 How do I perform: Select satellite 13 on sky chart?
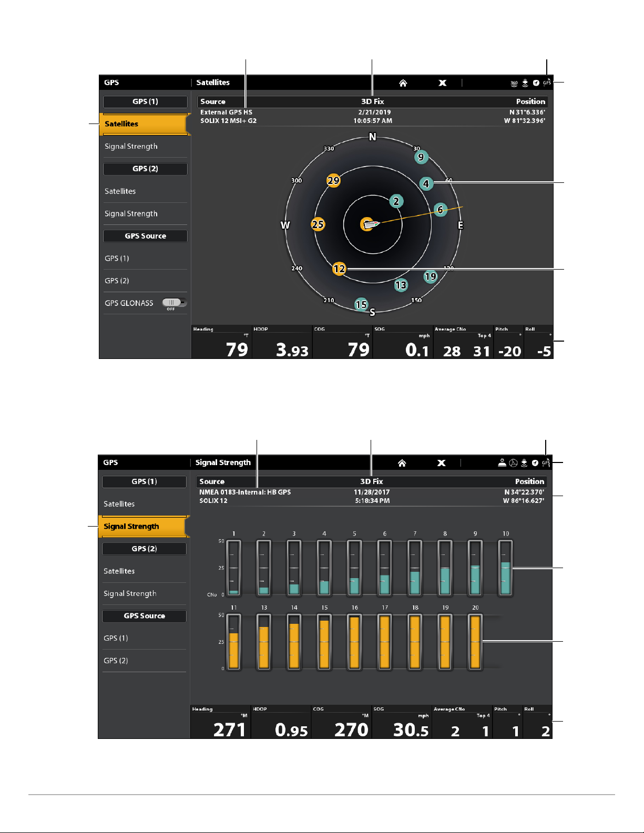[401, 285]
